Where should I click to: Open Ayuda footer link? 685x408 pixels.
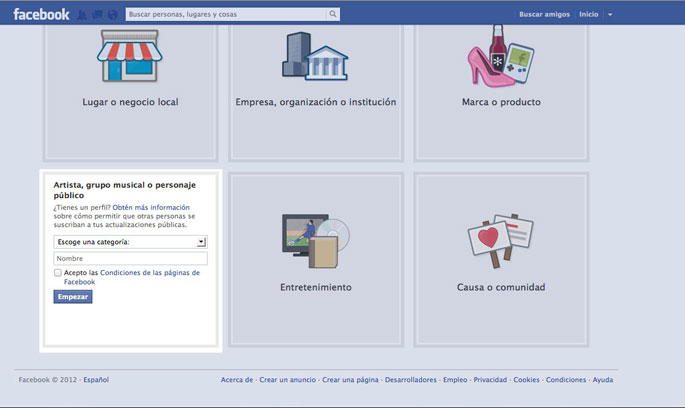pyautogui.click(x=603, y=380)
